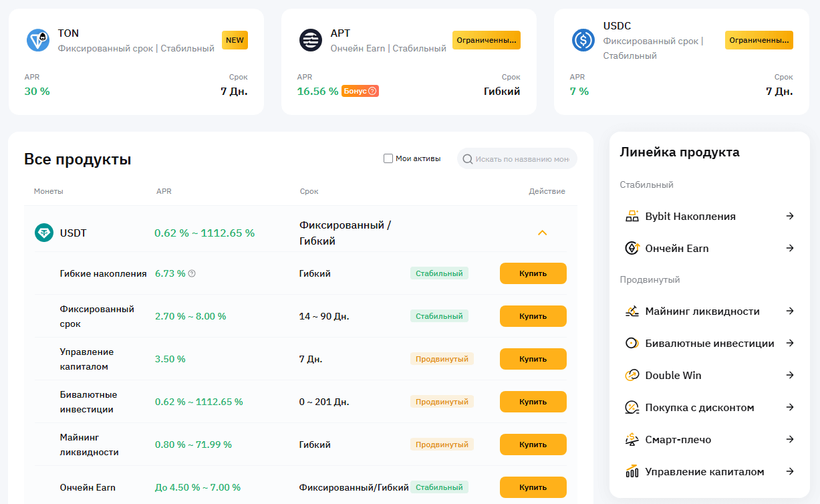
Task: Open Ончейн Earn arrow in product line
Action: (x=790, y=248)
